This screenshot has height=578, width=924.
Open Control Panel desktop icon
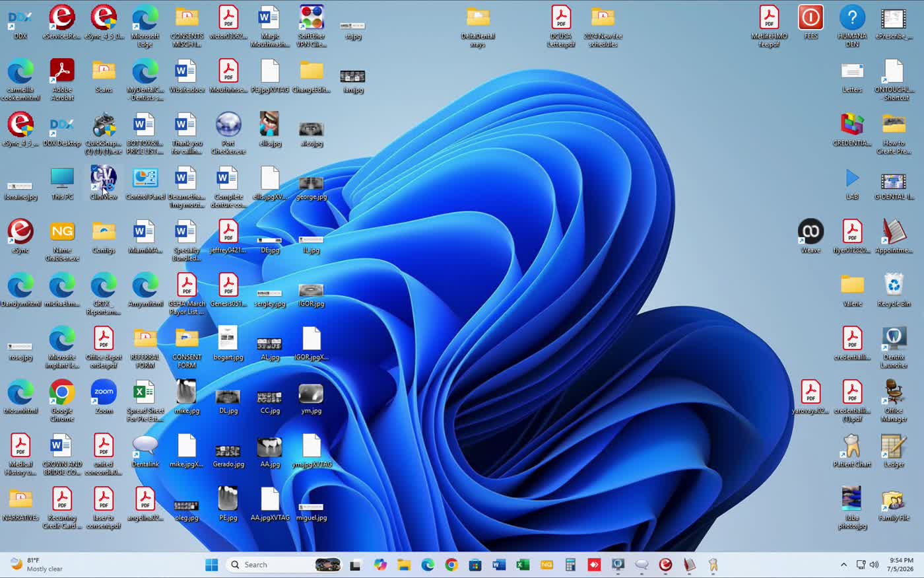145,183
